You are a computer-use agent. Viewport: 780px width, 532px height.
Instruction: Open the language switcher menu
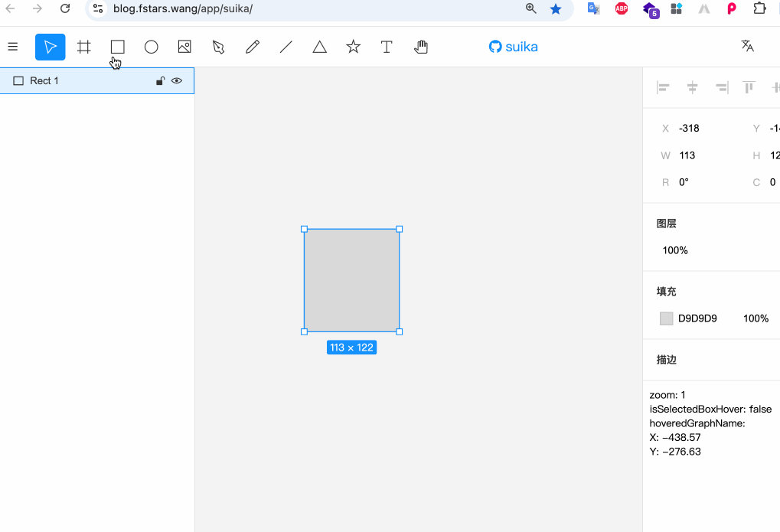click(747, 46)
